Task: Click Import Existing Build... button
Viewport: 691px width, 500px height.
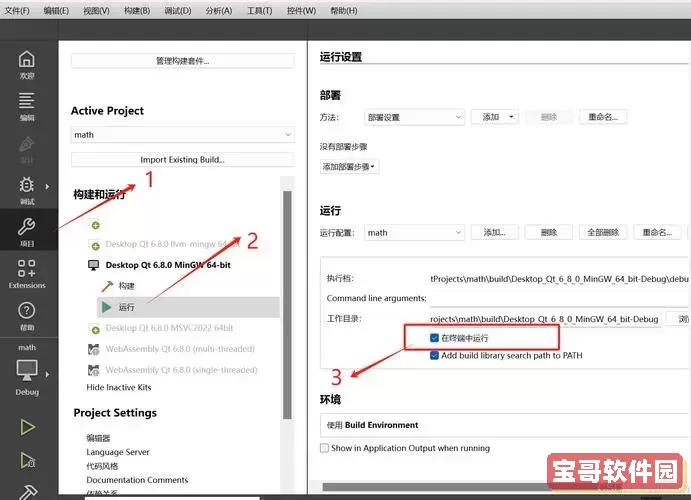Action: pos(182,159)
